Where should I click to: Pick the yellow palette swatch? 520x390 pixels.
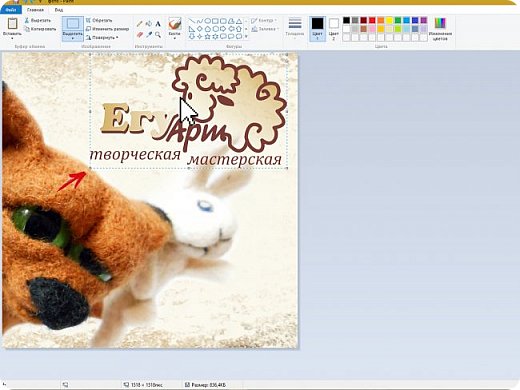tap(389, 21)
